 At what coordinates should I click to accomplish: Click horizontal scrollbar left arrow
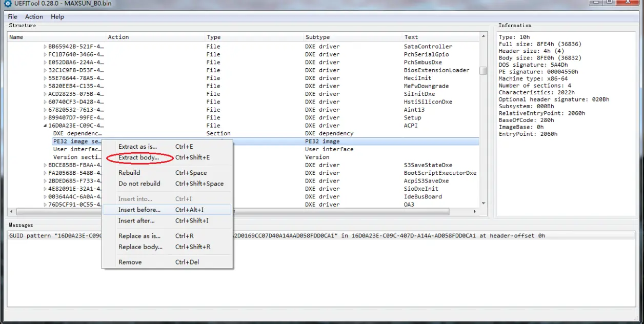(11, 212)
